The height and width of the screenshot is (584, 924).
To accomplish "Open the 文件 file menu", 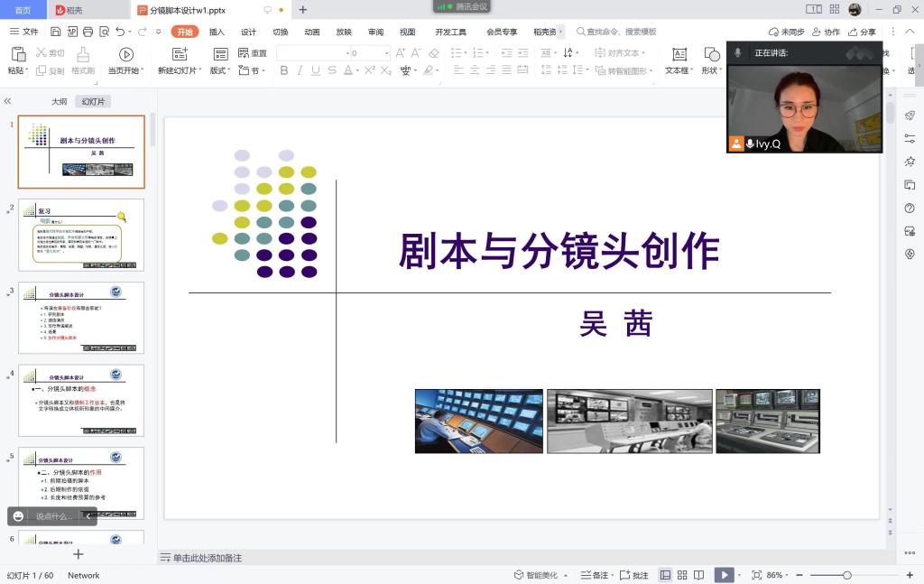I will click(x=23, y=32).
